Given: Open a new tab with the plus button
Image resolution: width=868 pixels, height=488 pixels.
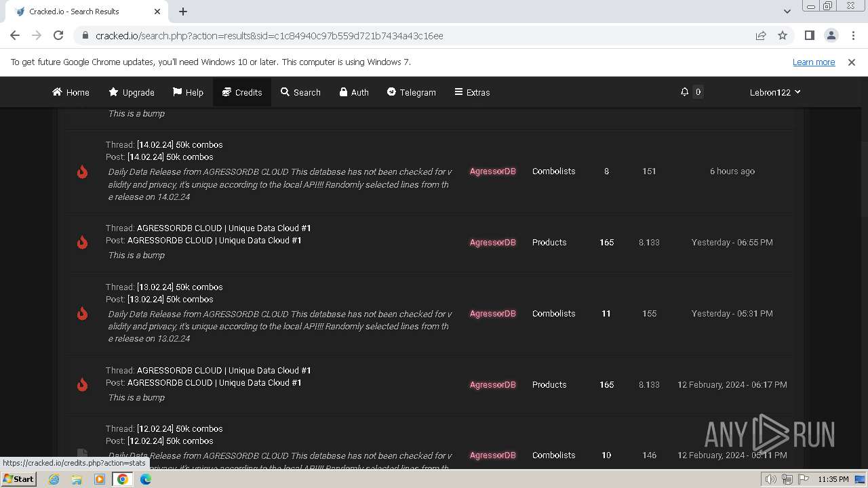Looking at the screenshot, I should (x=183, y=12).
